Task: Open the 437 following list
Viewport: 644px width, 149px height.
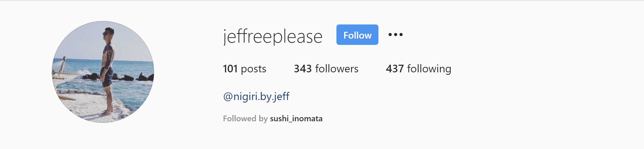Action: pos(419,69)
